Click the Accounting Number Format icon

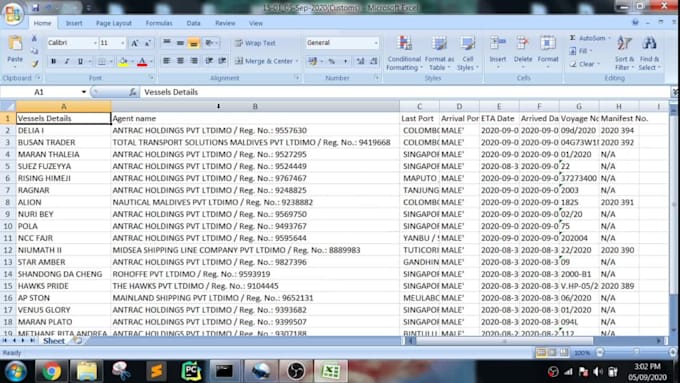click(x=313, y=61)
